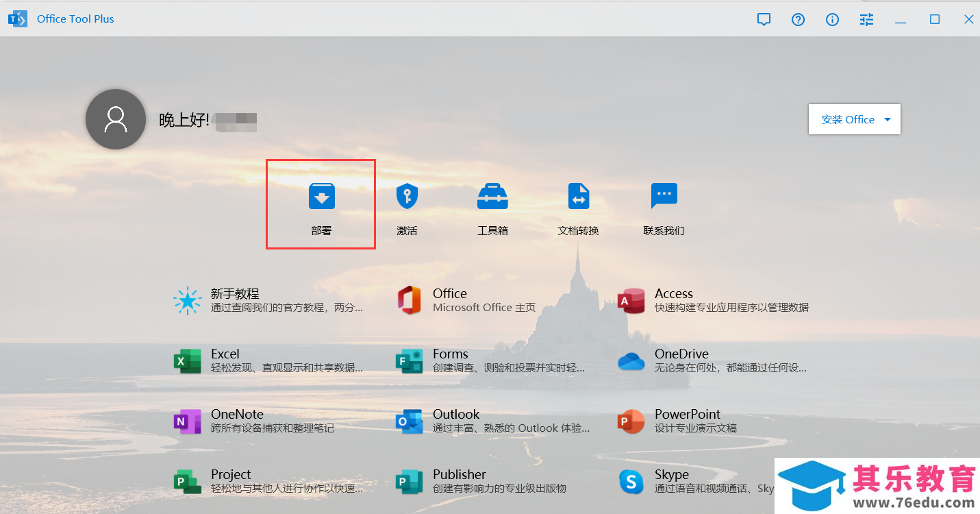Click the 工具箱 label text
The image size is (980, 514).
(492, 231)
